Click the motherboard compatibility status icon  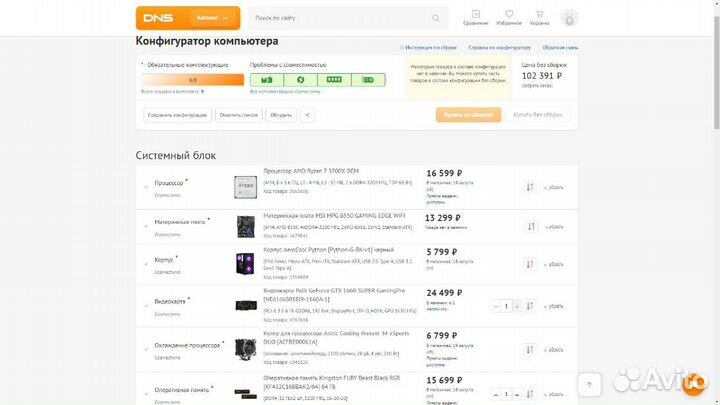267,80
